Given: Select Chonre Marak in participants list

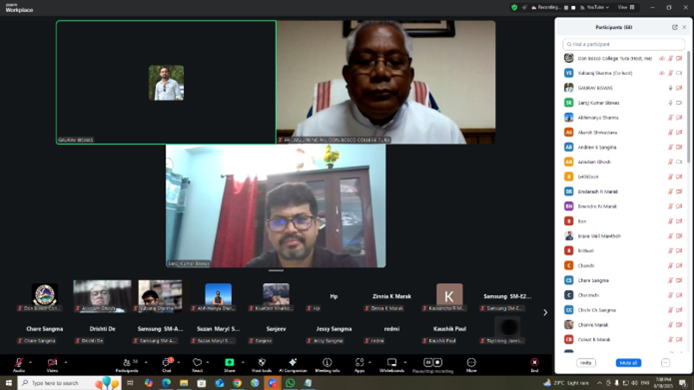Looking at the screenshot, I should point(623,325).
